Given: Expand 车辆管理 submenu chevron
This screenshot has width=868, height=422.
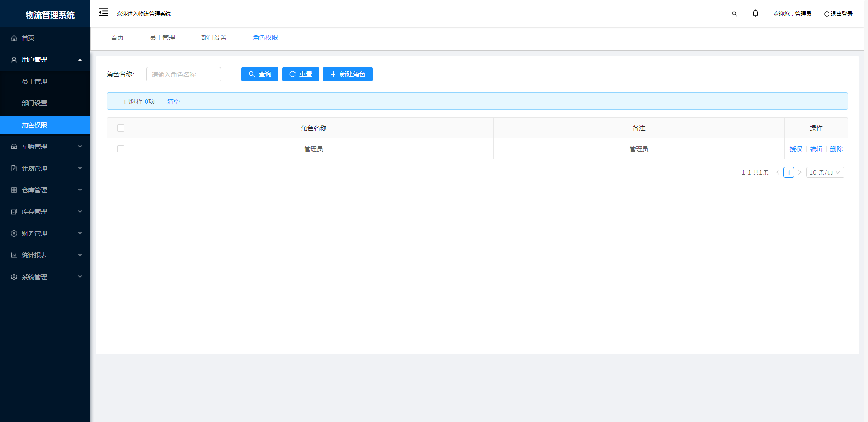Looking at the screenshot, I should coord(80,147).
